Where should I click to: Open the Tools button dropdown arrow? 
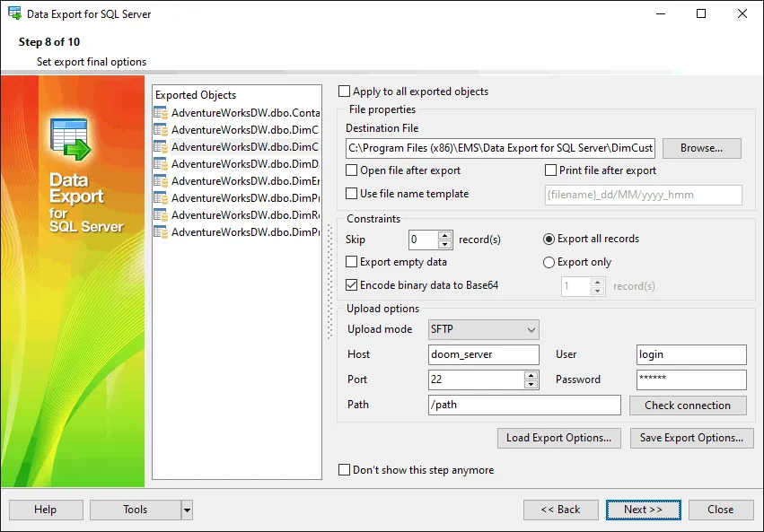tap(187, 510)
